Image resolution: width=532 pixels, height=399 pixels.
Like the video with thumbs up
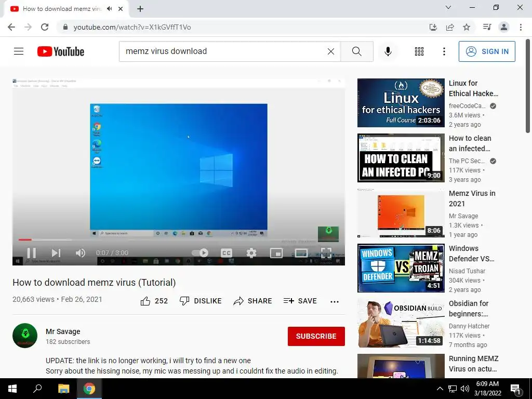pyautogui.click(x=154, y=301)
